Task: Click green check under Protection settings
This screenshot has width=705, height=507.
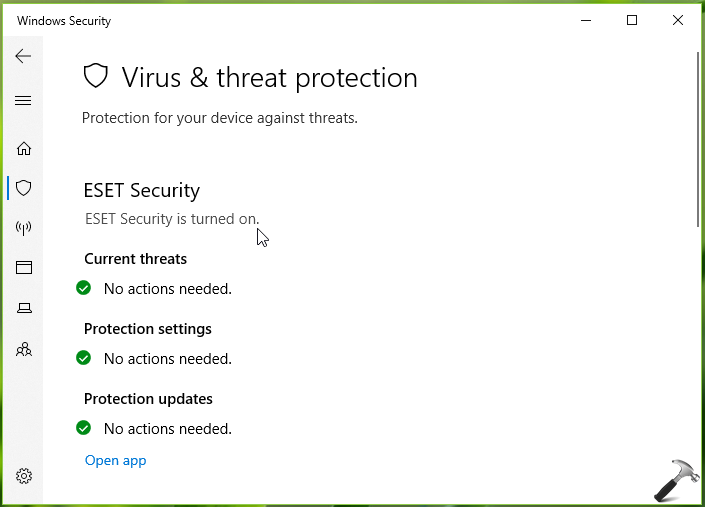Action: (x=84, y=358)
